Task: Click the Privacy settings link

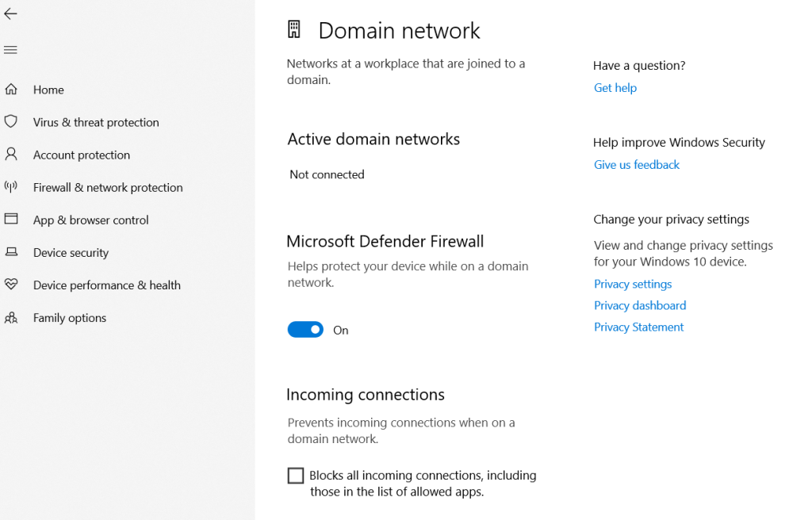Action: 633,285
